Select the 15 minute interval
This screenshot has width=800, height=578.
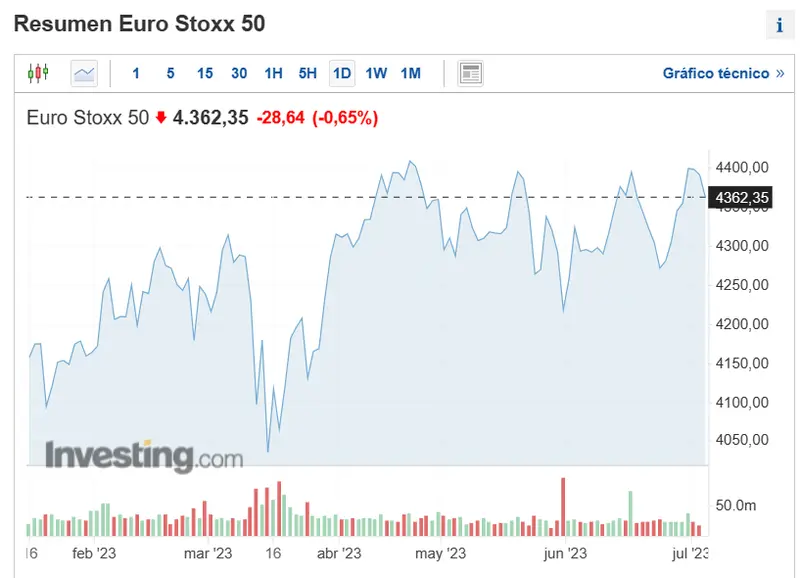205,73
